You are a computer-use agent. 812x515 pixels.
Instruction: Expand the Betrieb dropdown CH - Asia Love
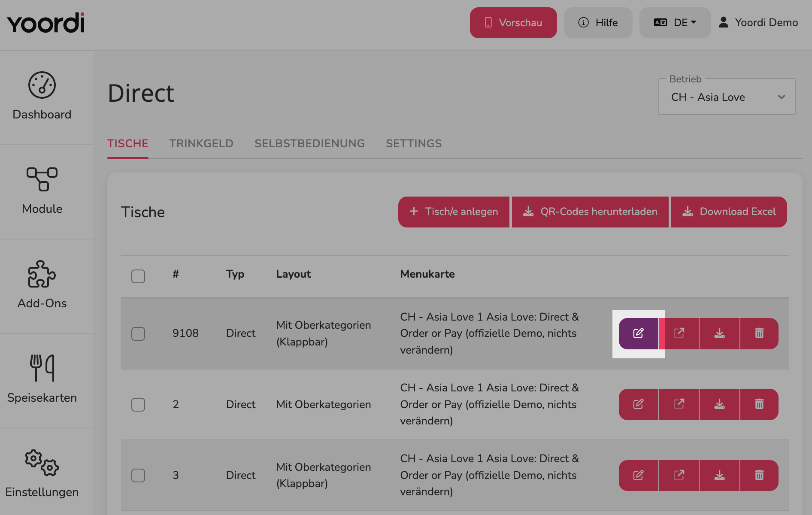727,97
